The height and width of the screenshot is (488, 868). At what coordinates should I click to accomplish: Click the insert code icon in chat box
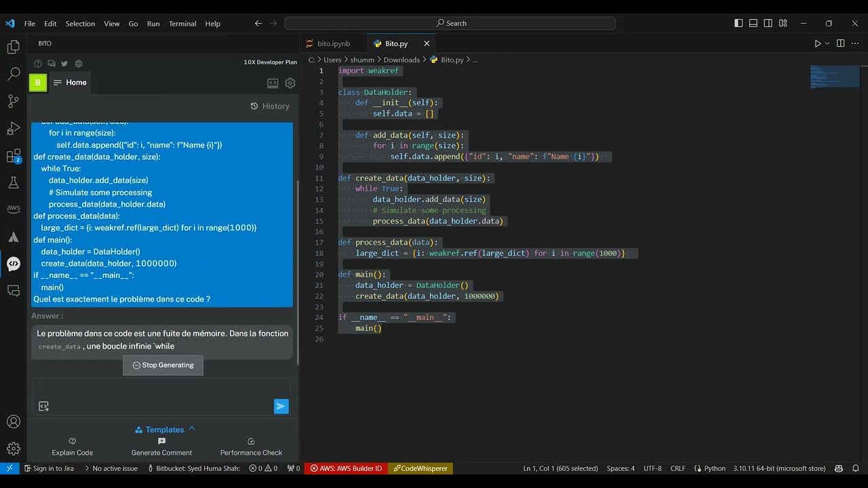44,406
